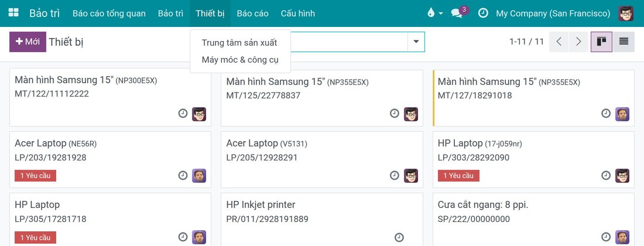
Task: Click the Mới create button
Action: click(x=28, y=42)
